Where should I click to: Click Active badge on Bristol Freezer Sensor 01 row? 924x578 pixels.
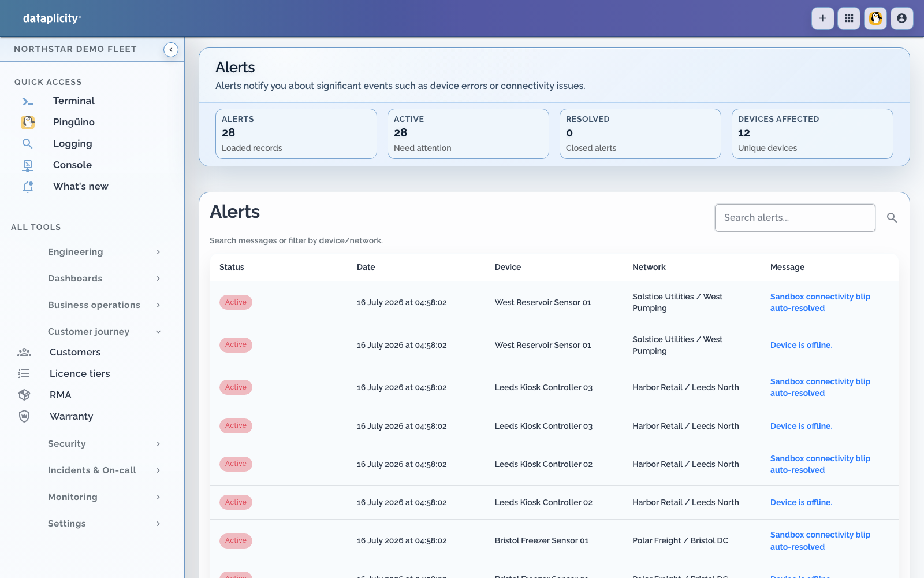[236, 540]
